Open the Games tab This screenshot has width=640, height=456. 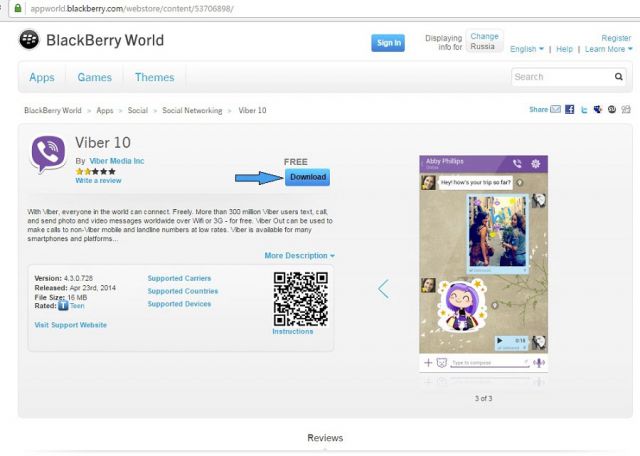pyautogui.click(x=94, y=77)
